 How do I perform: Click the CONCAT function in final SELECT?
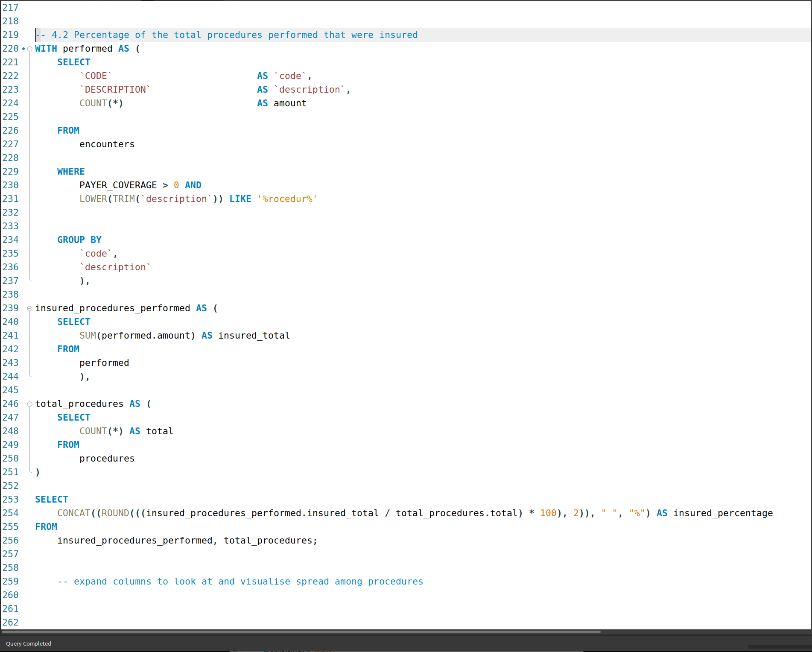(x=74, y=513)
